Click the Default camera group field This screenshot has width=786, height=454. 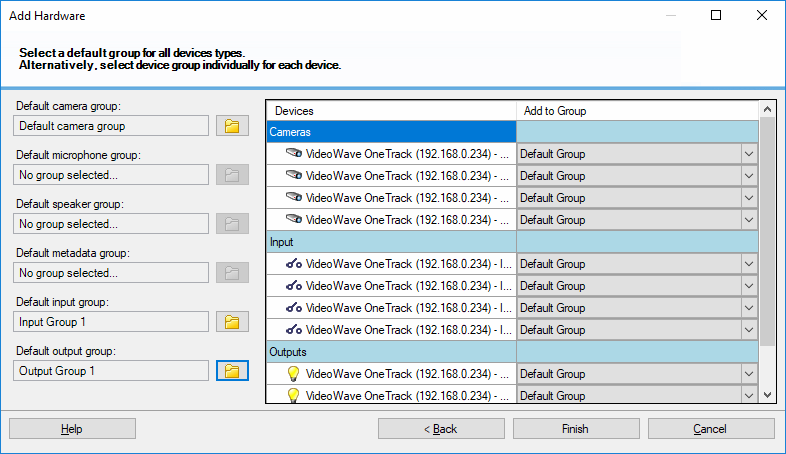(x=111, y=126)
